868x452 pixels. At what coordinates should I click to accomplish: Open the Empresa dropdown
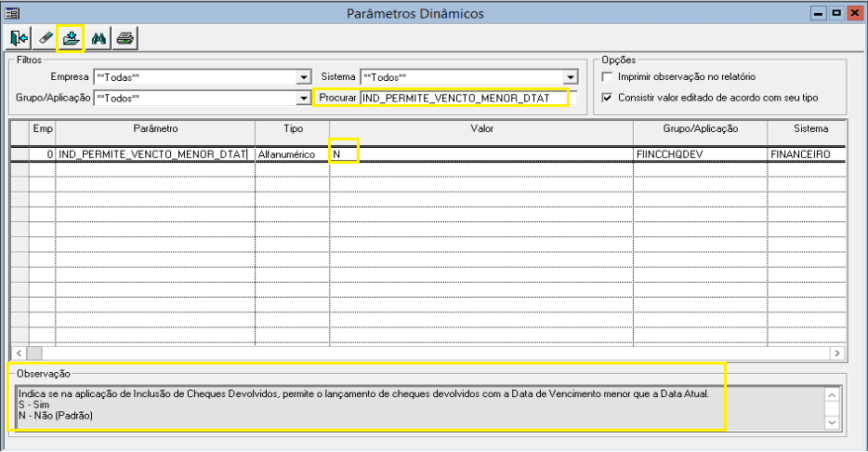(x=303, y=77)
